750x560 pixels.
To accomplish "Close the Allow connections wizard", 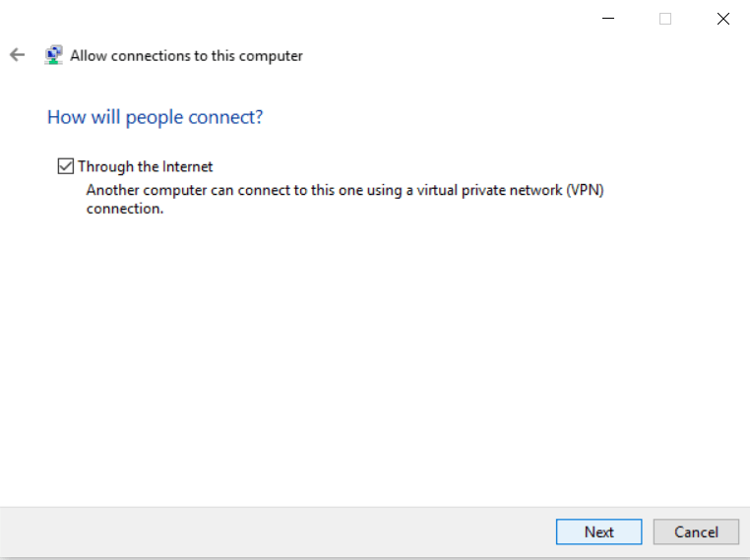I will (x=723, y=19).
